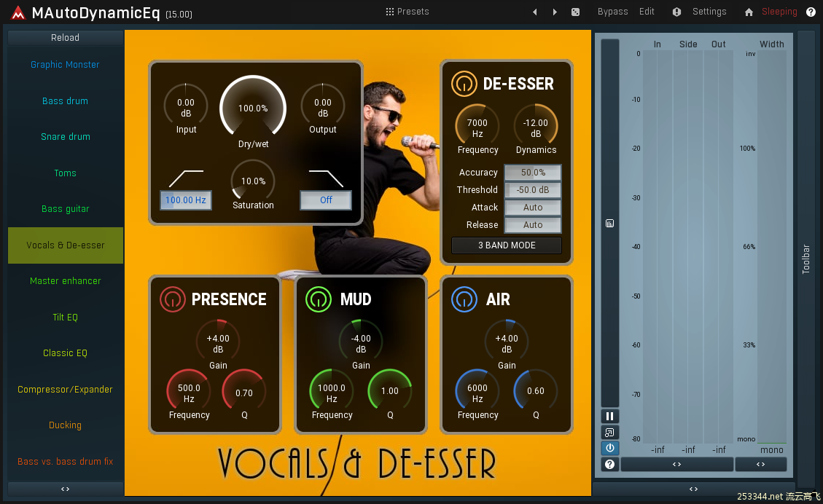823x504 pixels.
Task: Select the Snare drum preset
Action: click(x=65, y=136)
